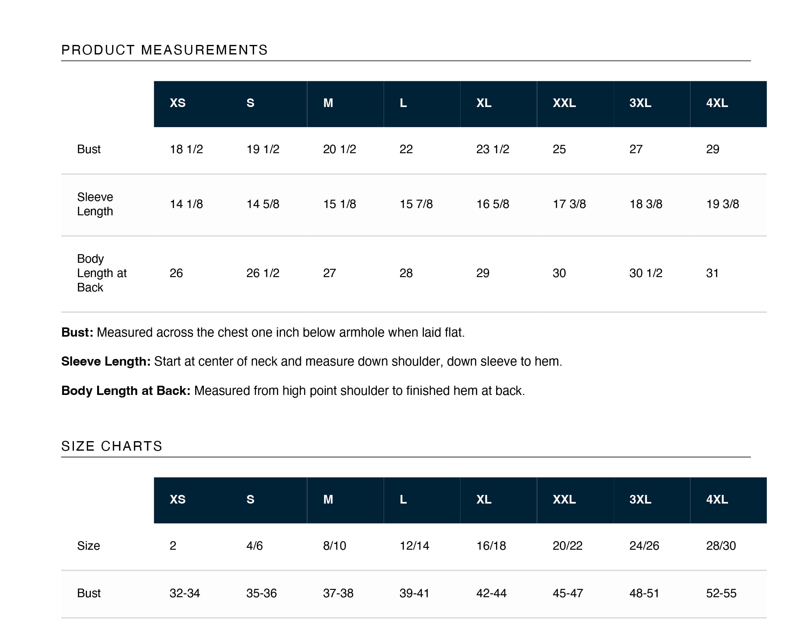Click the bold Body Length at Back: definition
This screenshot has width=812, height=644.
point(126,391)
